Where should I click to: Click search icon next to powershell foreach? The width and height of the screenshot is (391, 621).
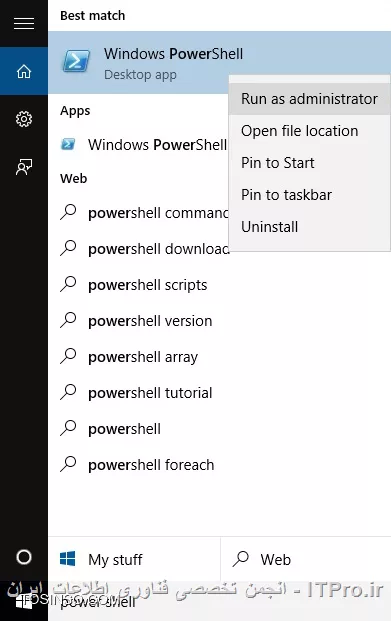point(68,464)
